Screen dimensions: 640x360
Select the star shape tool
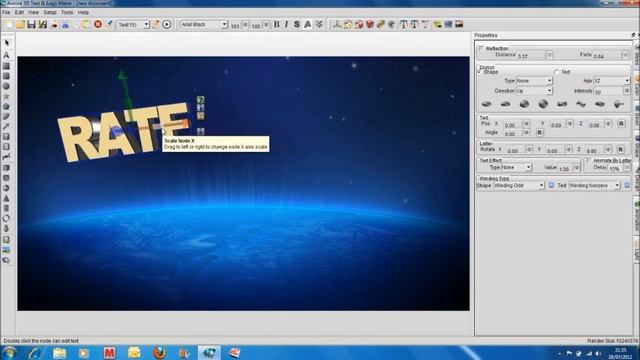(7, 96)
